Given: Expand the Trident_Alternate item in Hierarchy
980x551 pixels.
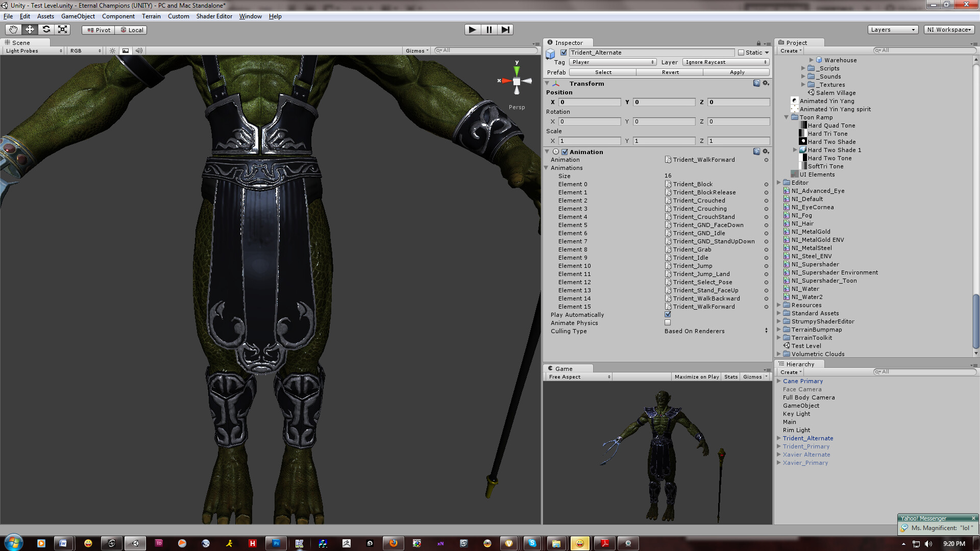Looking at the screenshot, I should point(779,438).
